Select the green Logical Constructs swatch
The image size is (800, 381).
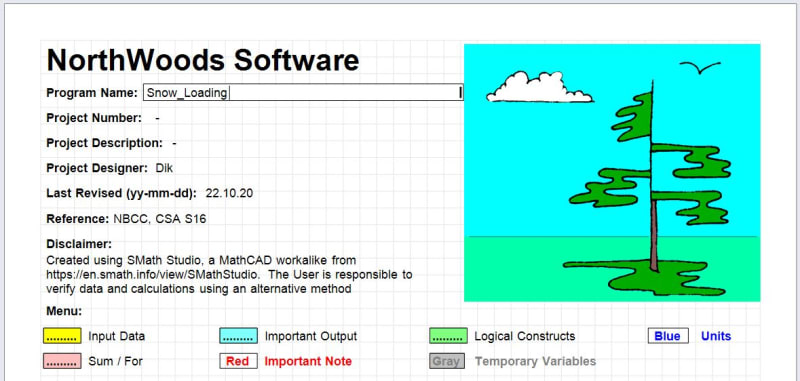[x=448, y=336]
